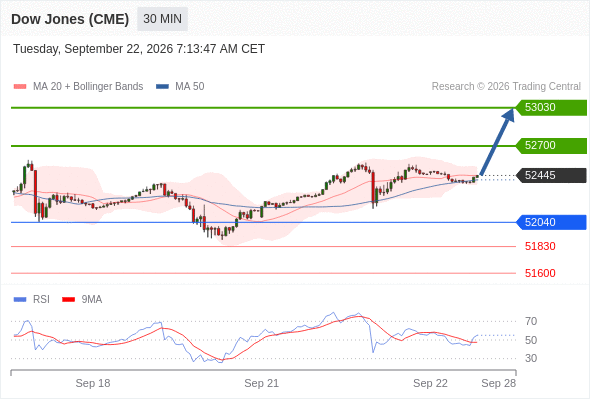590x400 pixels.
Task: Select the 52445 current price tag
Action: pos(551,175)
